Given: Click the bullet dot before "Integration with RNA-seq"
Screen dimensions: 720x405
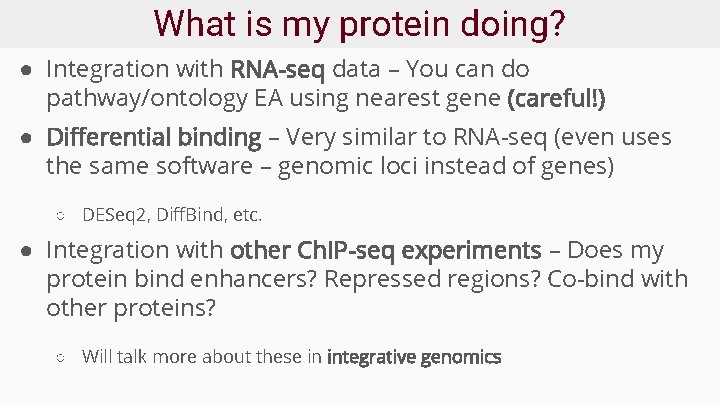Looking at the screenshot, I should pyautogui.click(x=30, y=70).
